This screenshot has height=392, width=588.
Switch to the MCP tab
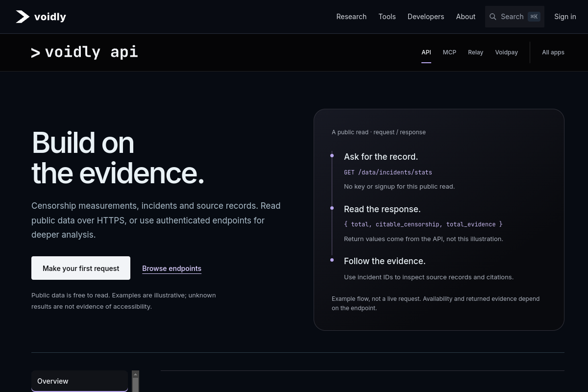(x=449, y=52)
